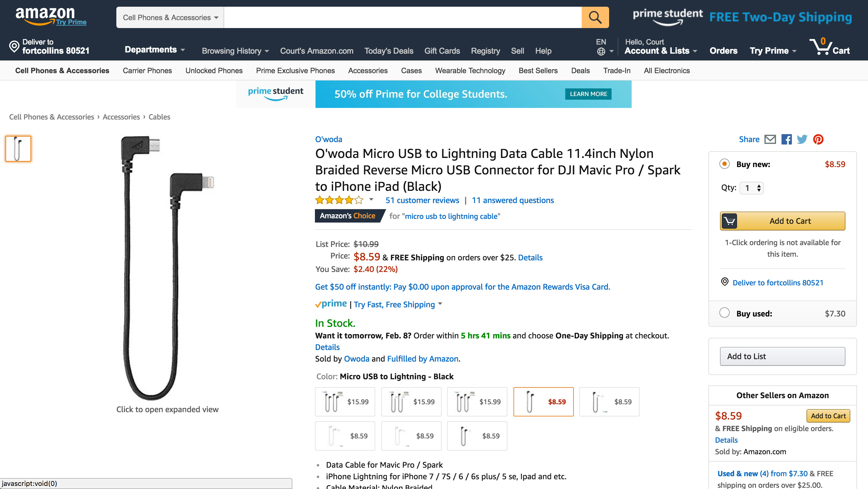Click the cable thumbnail image
Image resolution: width=868 pixels, height=489 pixels.
(x=18, y=149)
